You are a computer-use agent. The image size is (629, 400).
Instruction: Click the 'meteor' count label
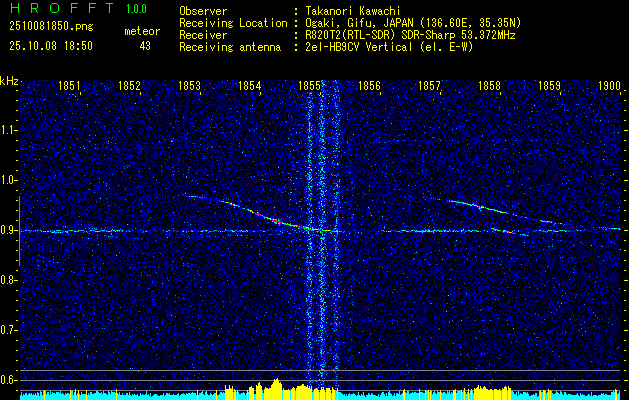coord(142,32)
